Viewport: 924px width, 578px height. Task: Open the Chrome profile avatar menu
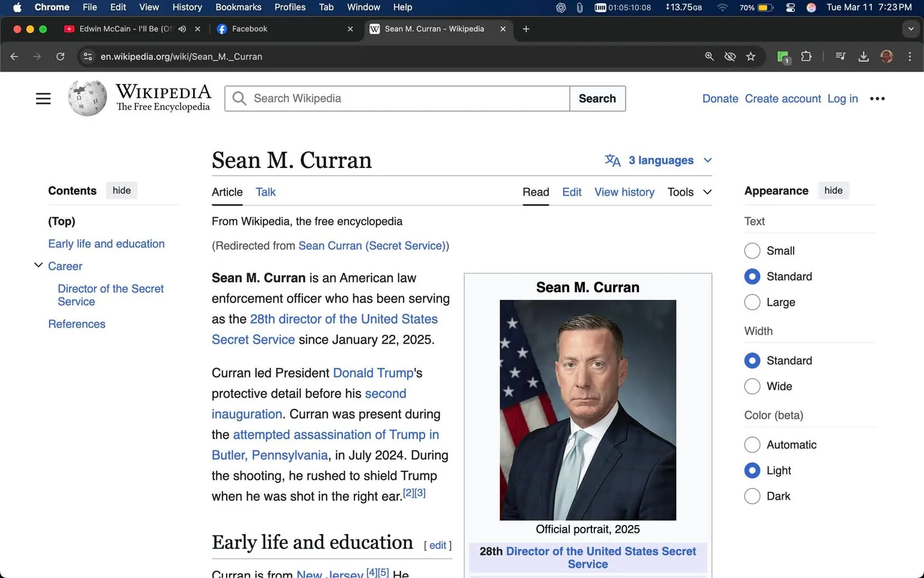[887, 56]
